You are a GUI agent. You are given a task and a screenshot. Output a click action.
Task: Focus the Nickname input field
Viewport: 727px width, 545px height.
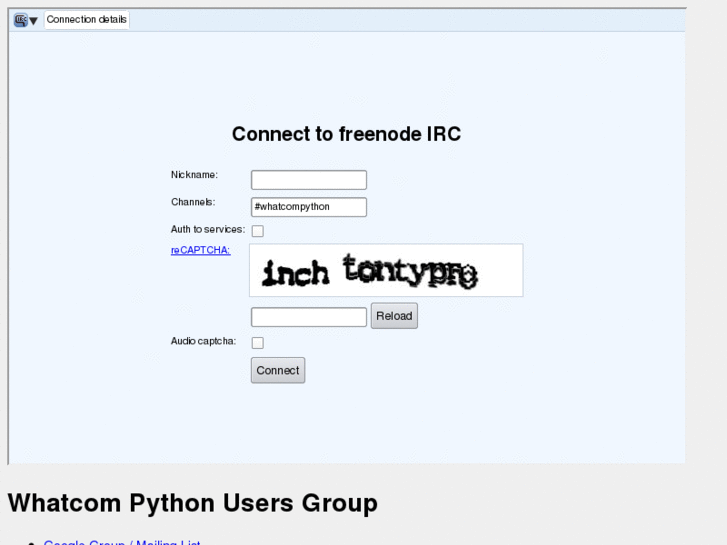[x=309, y=180]
